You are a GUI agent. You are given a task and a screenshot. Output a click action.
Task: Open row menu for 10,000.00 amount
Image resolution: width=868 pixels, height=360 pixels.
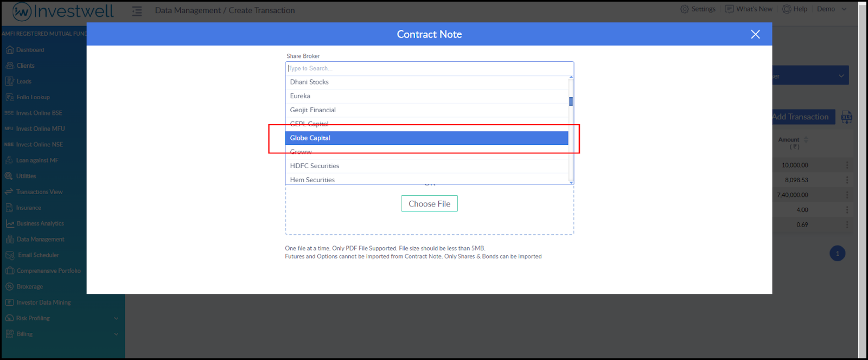[847, 165]
